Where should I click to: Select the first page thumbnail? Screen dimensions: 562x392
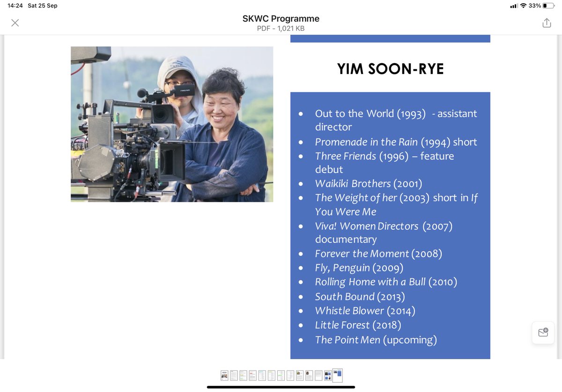coord(224,375)
